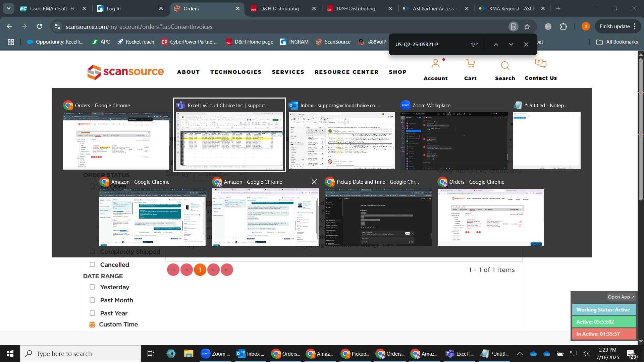This screenshot has height=362, width=644.
Task: Open the Chrome three-dot menu
Action: (635, 26)
